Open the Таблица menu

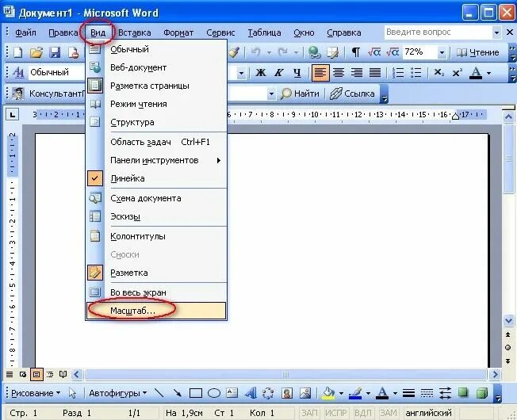point(264,32)
